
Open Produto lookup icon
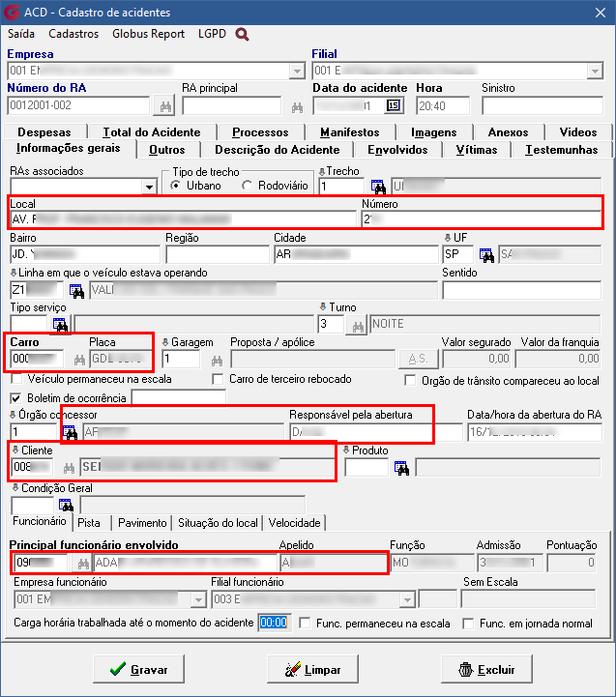pos(401,468)
